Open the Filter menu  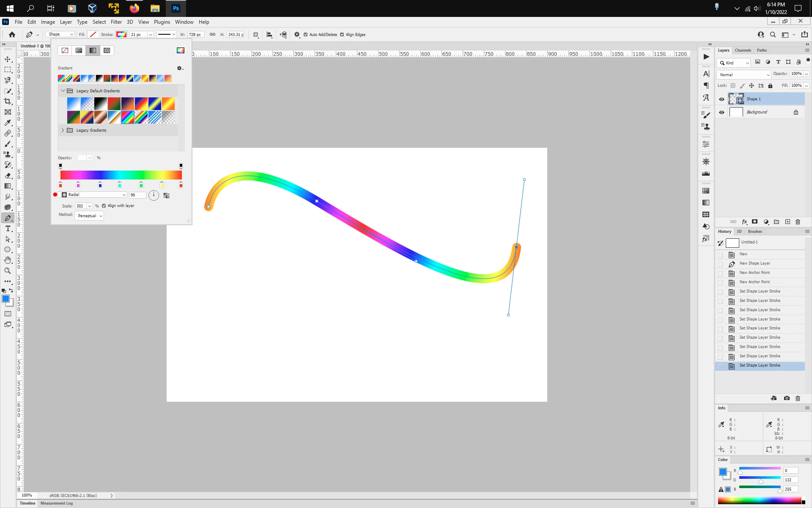[x=116, y=22]
